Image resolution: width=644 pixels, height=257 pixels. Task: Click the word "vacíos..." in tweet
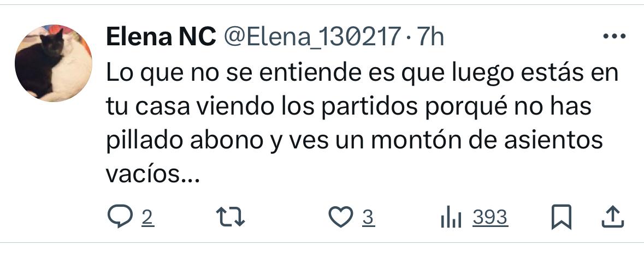[153, 174]
